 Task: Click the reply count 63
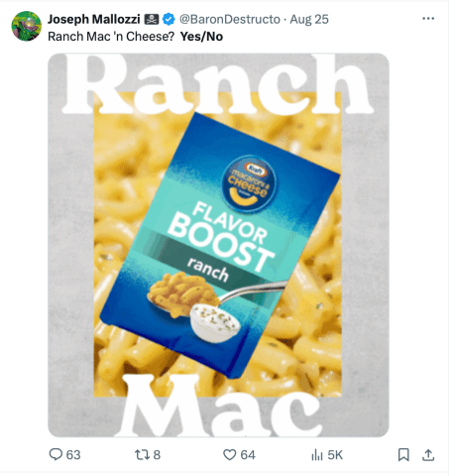pyautogui.click(x=73, y=455)
